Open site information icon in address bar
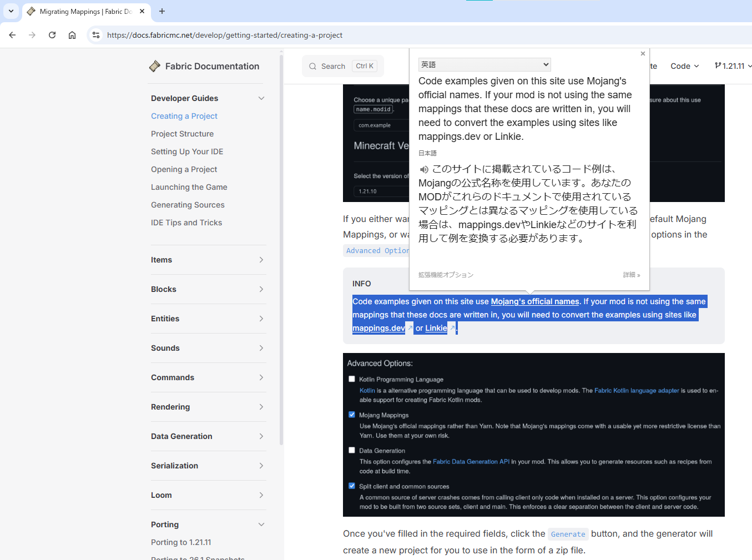This screenshot has height=560, width=752. [x=96, y=35]
